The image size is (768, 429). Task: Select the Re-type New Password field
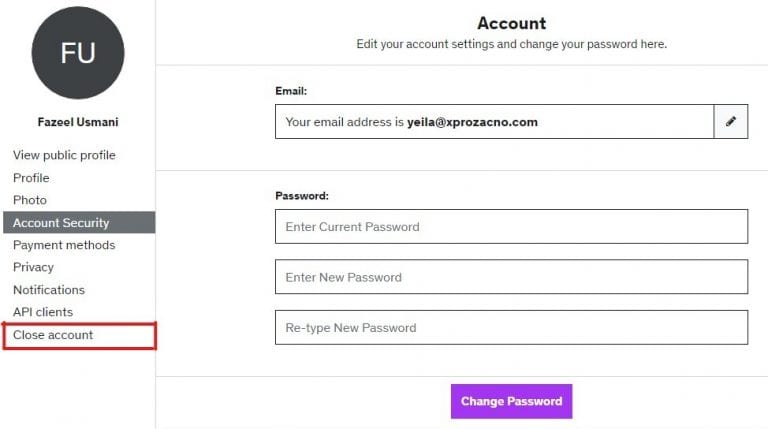click(x=511, y=328)
